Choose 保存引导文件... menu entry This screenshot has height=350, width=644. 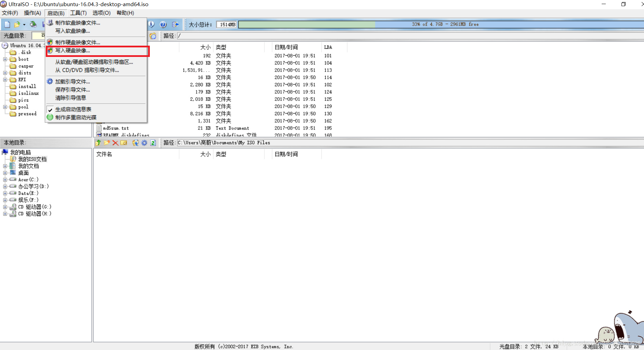coord(96,90)
